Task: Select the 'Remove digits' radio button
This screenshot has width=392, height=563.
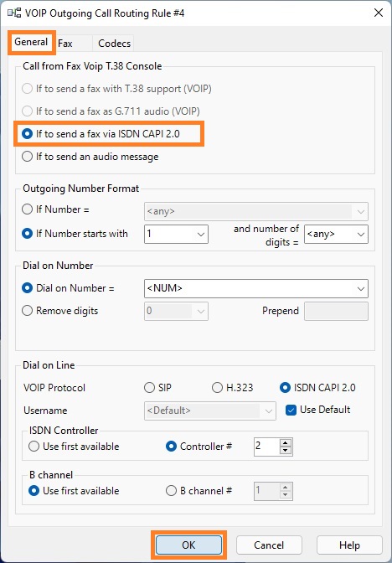Action: [60, 311]
